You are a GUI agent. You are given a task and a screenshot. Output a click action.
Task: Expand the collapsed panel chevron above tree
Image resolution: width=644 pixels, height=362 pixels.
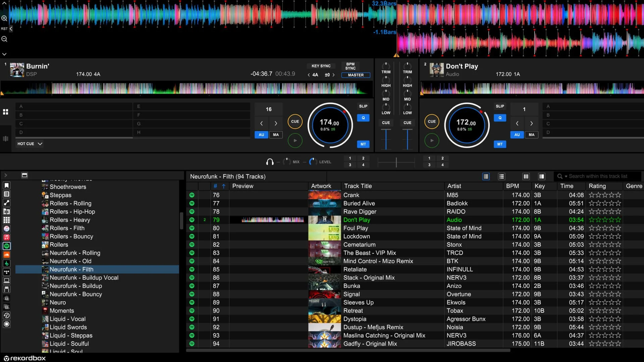pyautogui.click(x=6, y=175)
